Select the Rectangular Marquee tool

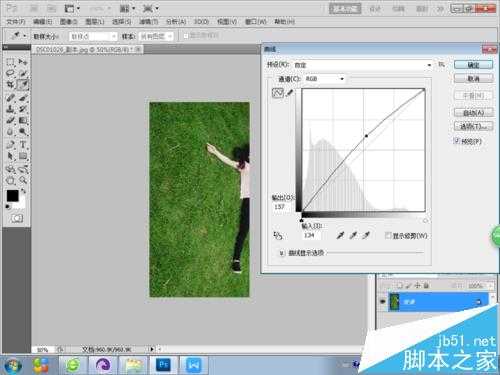coord(10,62)
